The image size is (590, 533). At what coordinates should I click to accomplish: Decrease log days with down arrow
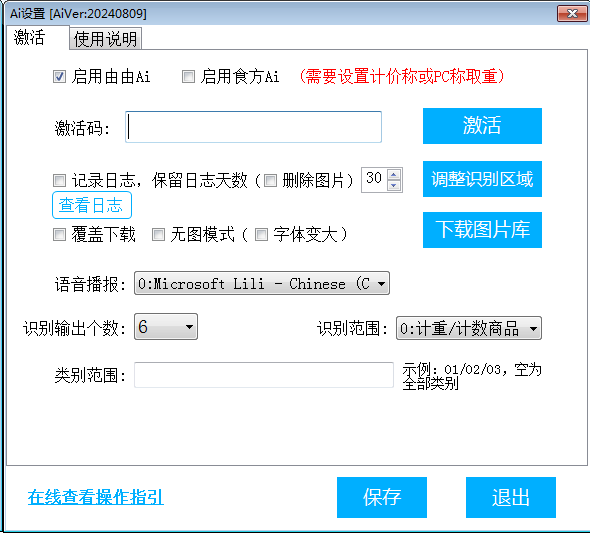394,185
